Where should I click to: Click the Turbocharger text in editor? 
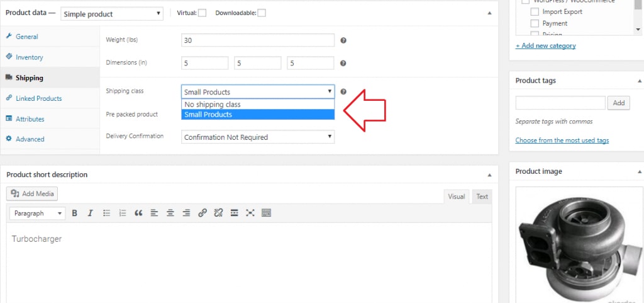point(36,239)
